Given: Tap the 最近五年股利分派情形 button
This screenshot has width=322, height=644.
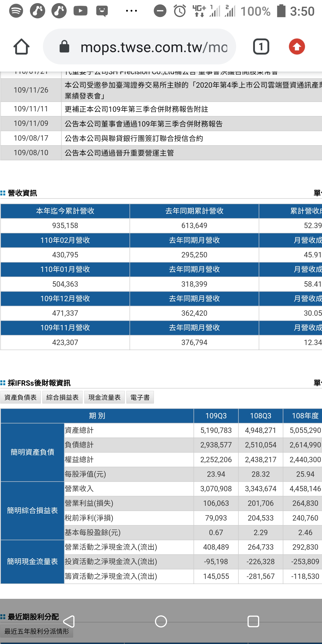Looking at the screenshot, I should [x=36, y=631].
